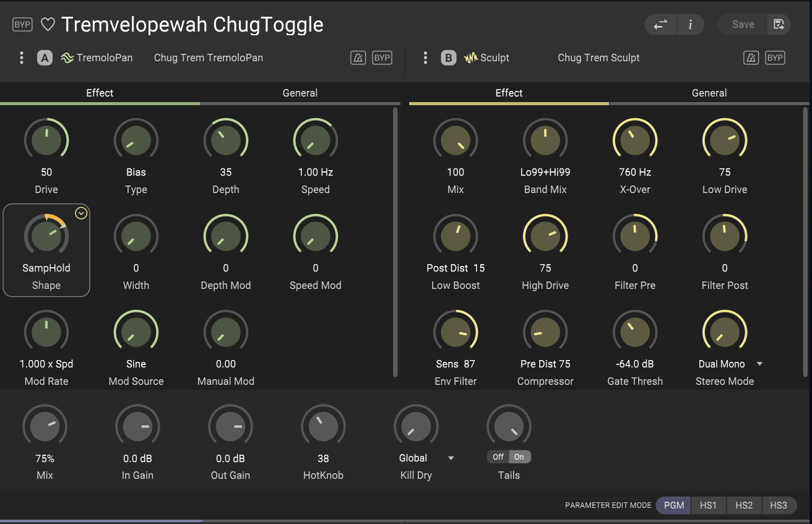Click the Gate Thresh value -64.0 dB
The height and width of the screenshot is (524, 812).
click(635, 364)
